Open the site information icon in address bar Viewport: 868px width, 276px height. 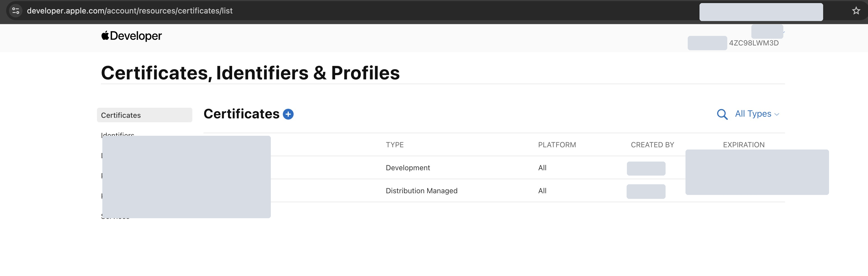[15, 10]
